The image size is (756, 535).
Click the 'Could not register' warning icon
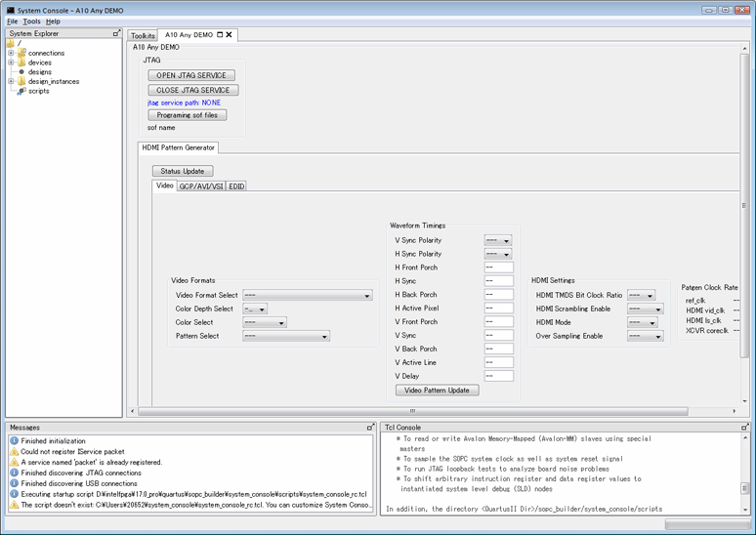tap(14, 452)
